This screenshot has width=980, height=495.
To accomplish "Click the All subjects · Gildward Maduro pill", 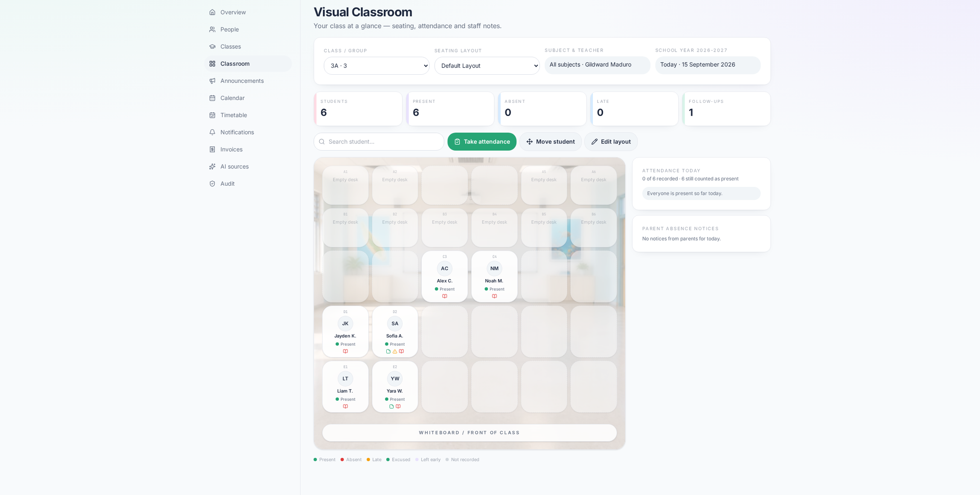I will [x=597, y=65].
